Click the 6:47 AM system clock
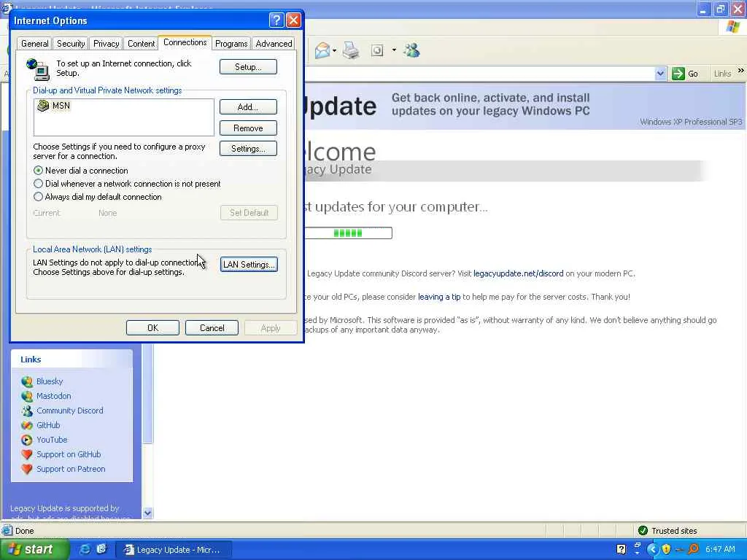 coord(720,550)
